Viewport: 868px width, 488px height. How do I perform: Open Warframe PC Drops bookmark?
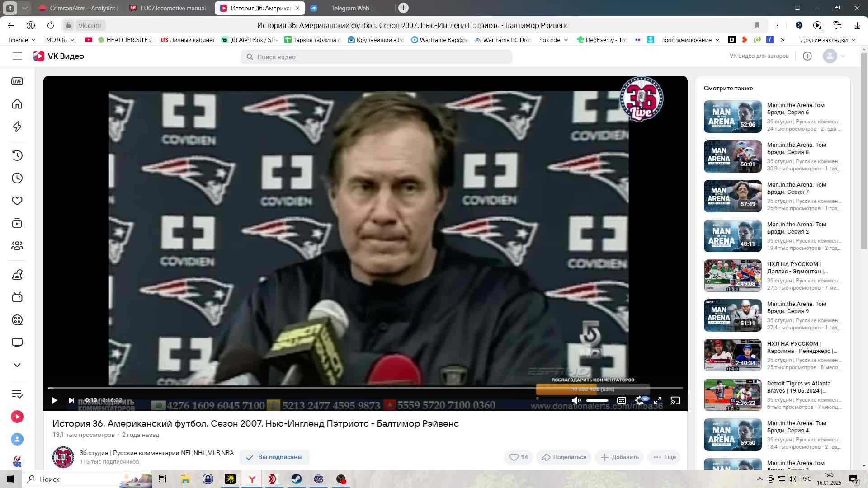pos(503,40)
